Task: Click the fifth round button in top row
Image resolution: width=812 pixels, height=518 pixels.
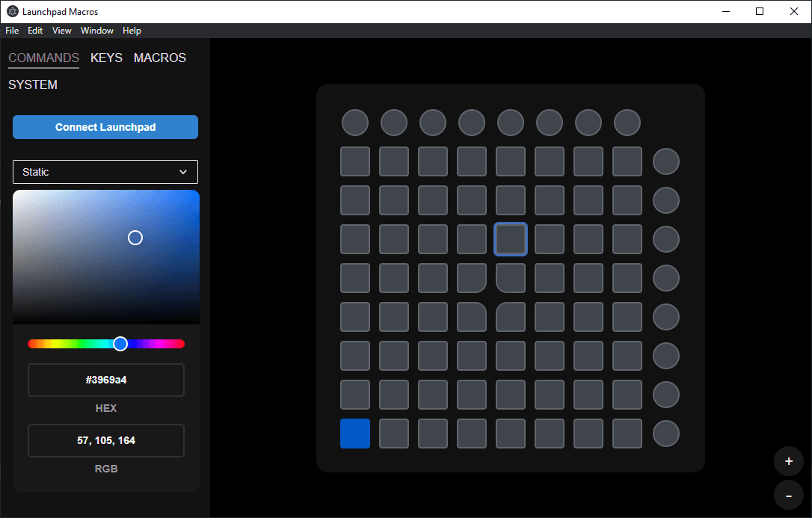Action: (x=511, y=123)
